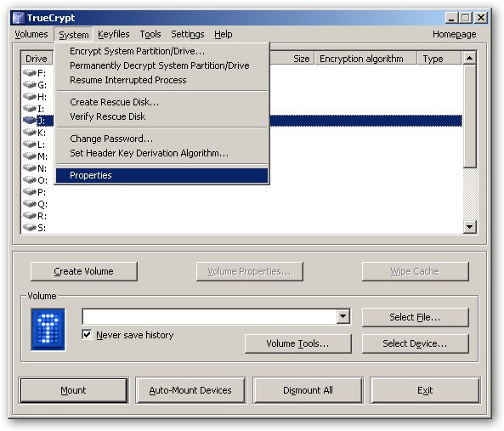Viewport: 504px width, 431px height.
Task: Click the I: drive icon
Action: pos(29,109)
